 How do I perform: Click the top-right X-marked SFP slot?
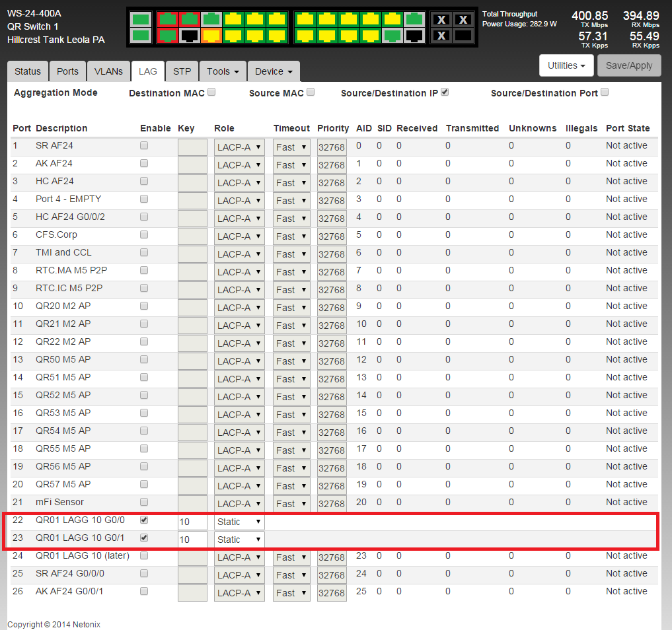pyautogui.click(x=463, y=19)
